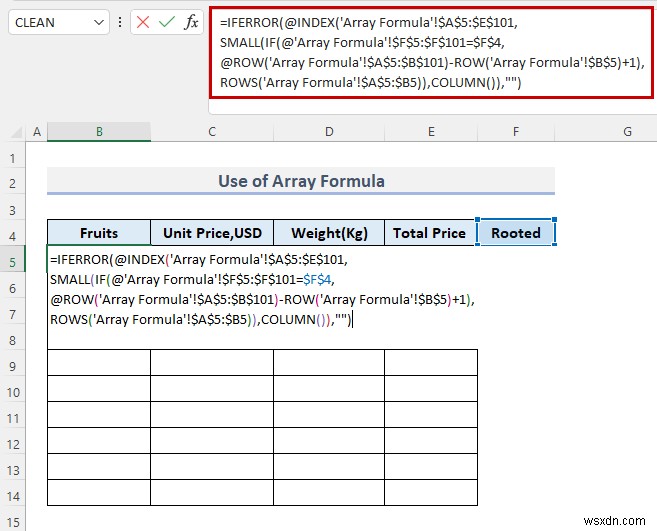
Task: Click empty cell E14 in the table
Action: (431, 492)
